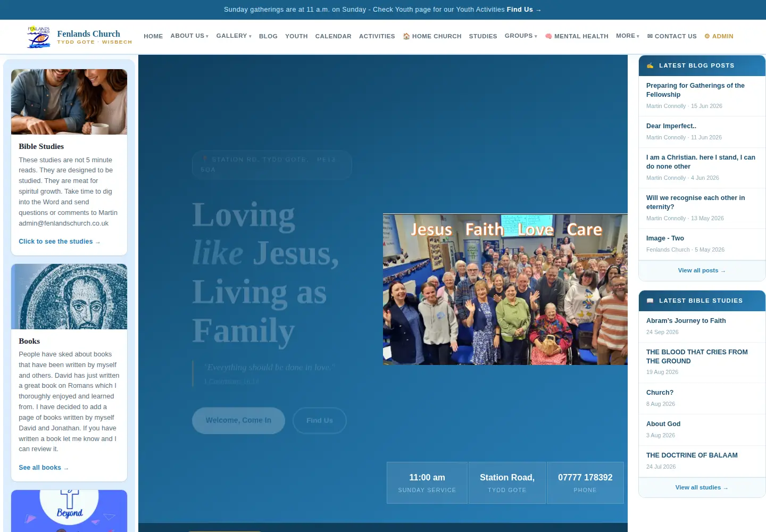Open the Calendar menu item
766x532 pixels.
333,36
